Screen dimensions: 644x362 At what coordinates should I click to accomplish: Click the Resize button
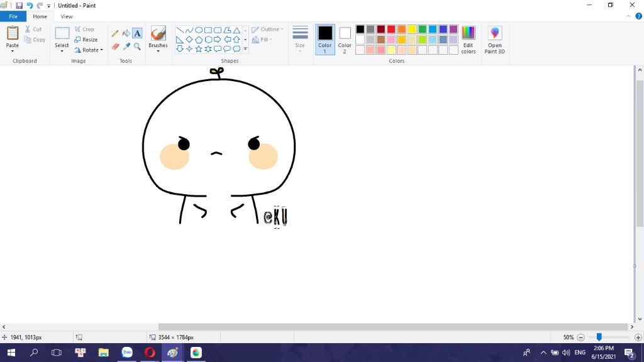(86, 40)
